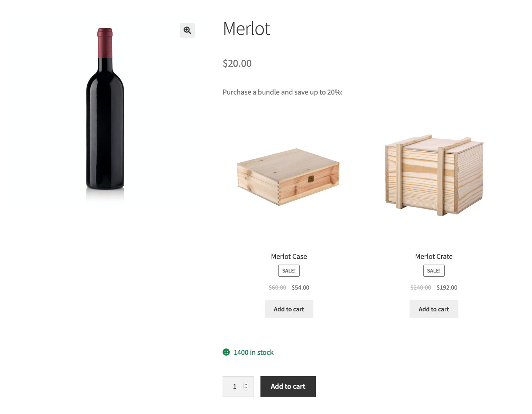Image resolution: width=532 pixels, height=414 pixels.
Task: Click the Merlot page heading
Action: (246, 29)
